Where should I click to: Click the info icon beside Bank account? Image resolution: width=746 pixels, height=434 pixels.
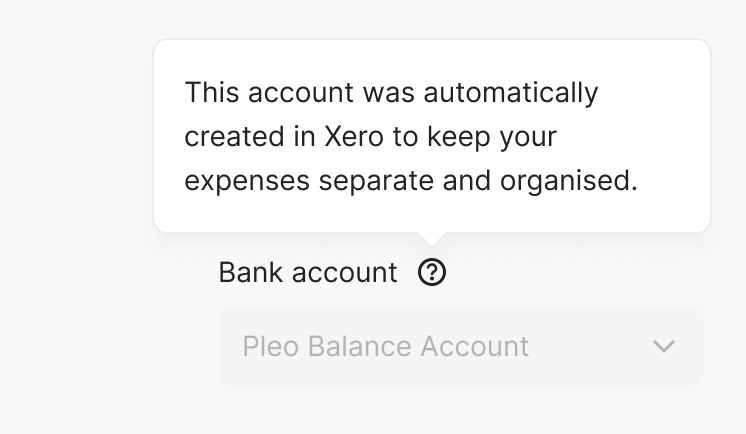[x=432, y=272]
